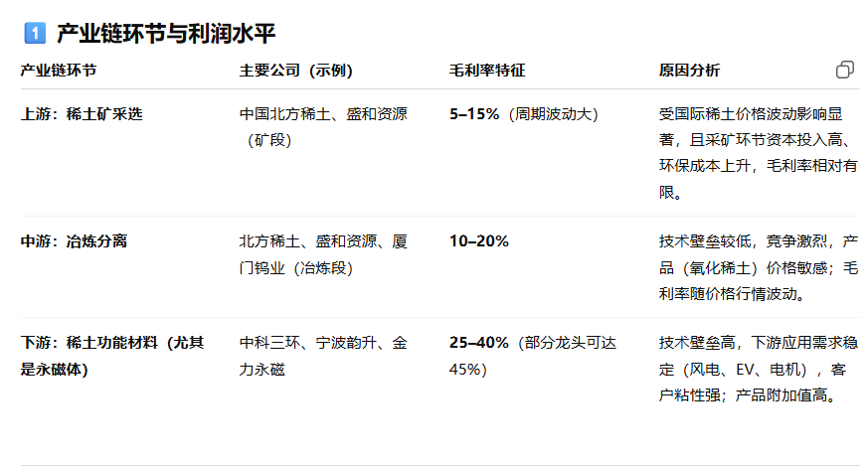The height and width of the screenshot is (468, 868).
Task: Click the 10–20% gross margin value
Action: pos(479,241)
